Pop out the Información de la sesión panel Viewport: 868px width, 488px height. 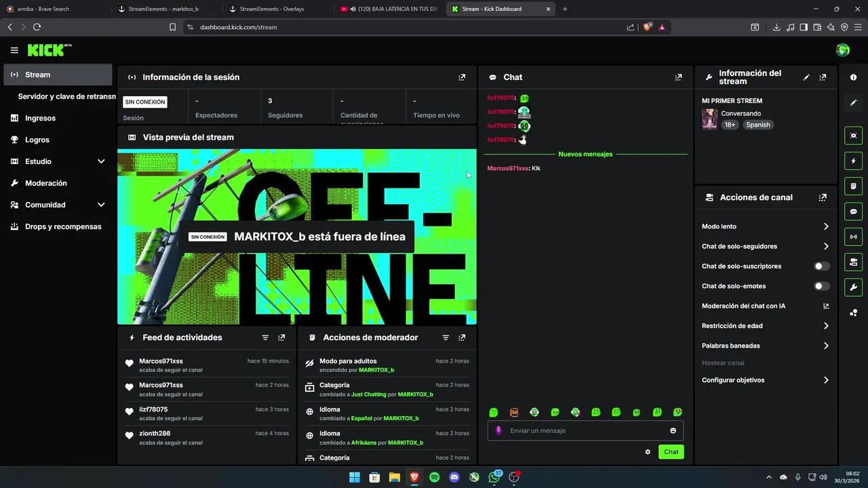(462, 77)
